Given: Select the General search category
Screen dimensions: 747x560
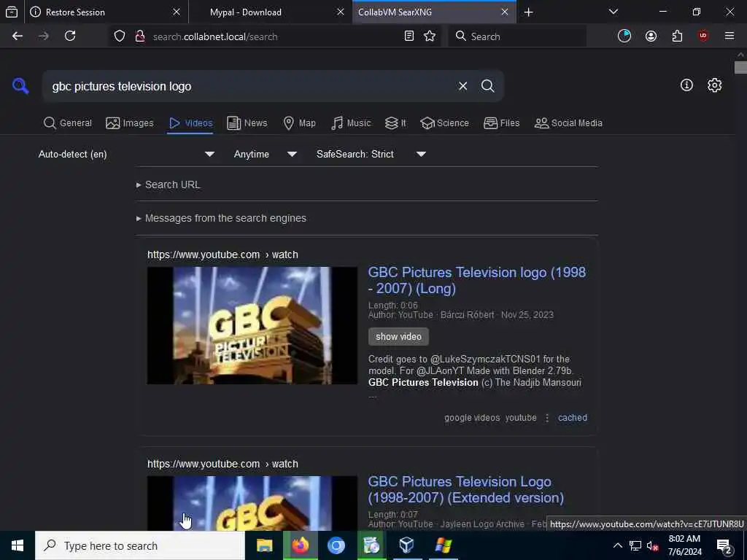Looking at the screenshot, I should (67, 123).
